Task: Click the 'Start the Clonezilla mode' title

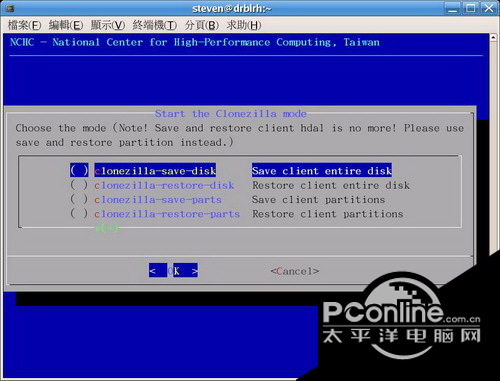Action: coord(231,114)
